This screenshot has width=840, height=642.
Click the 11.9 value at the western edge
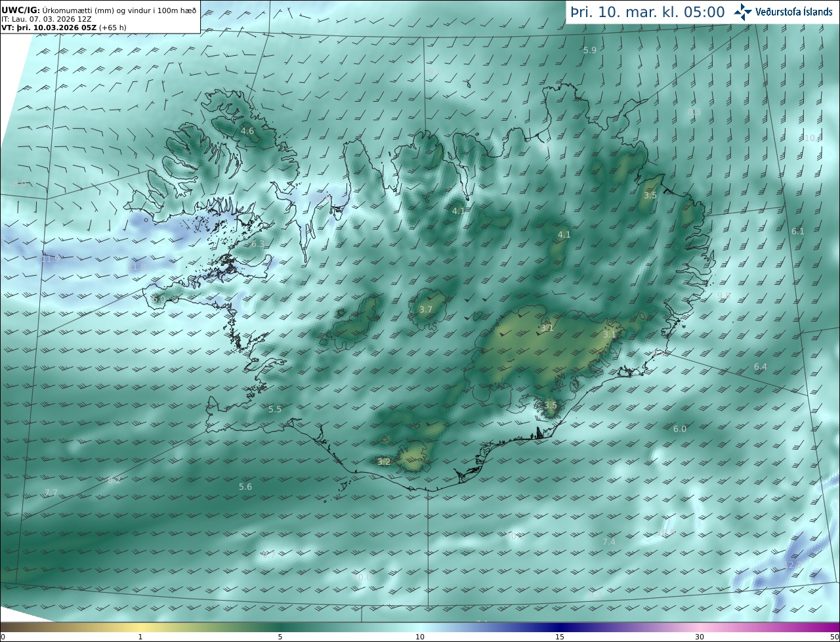pyautogui.click(x=51, y=259)
